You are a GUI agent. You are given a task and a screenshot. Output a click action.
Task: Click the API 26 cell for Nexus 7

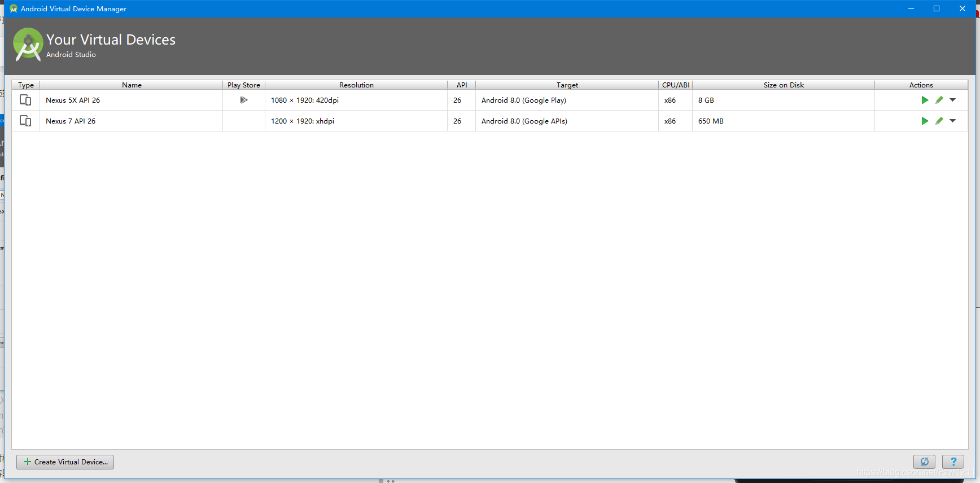click(462, 121)
